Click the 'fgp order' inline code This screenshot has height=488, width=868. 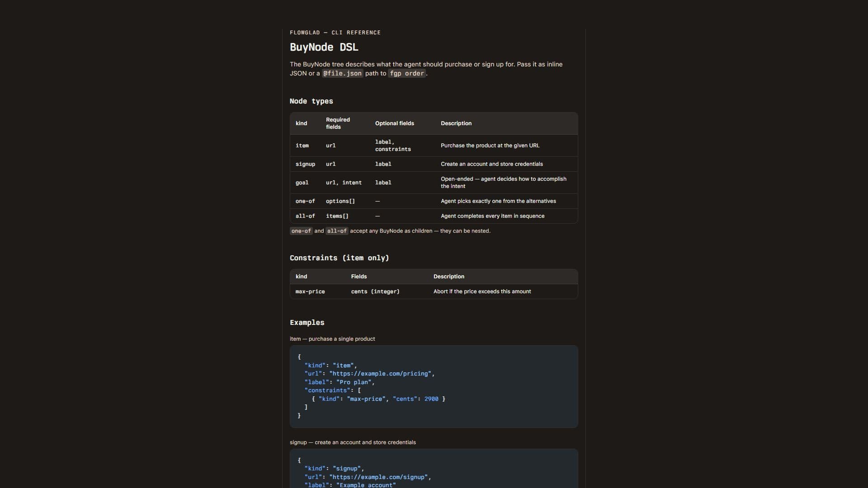pyautogui.click(x=407, y=73)
